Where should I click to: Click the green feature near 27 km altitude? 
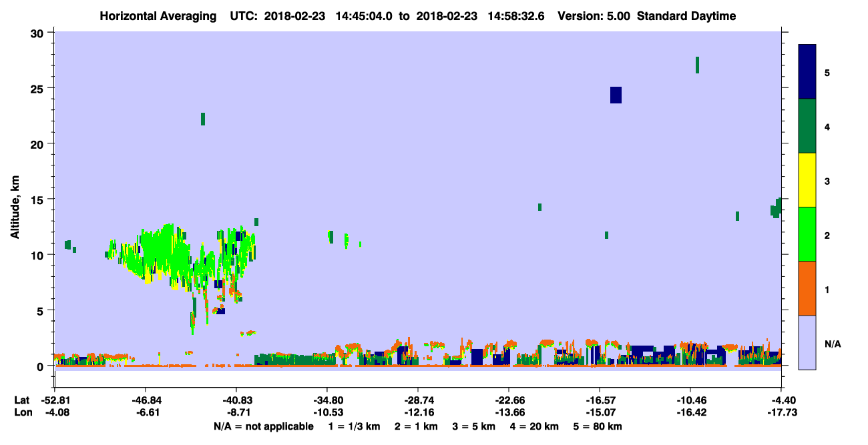[x=697, y=65]
